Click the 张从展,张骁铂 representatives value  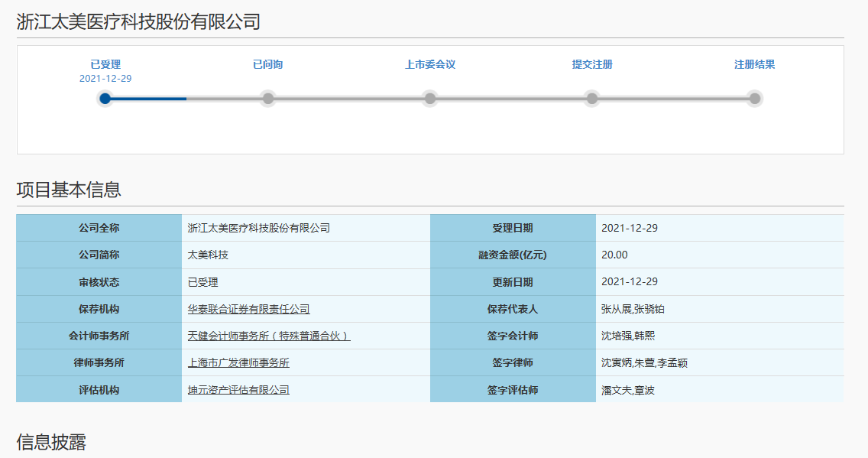click(x=633, y=309)
